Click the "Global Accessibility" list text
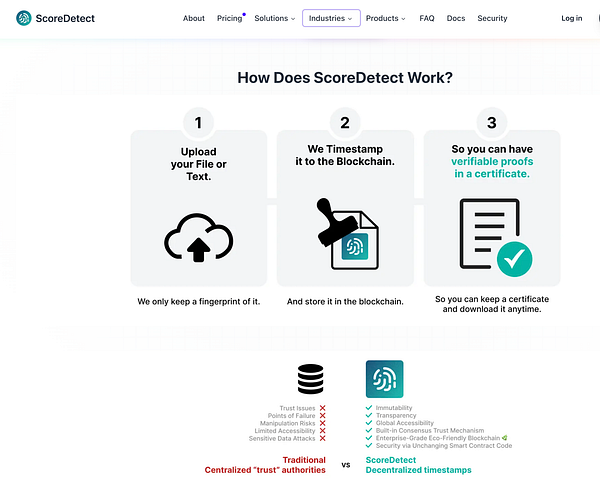Image resolution: width=600 pixels, height=484 pixels. click(405, 423)
